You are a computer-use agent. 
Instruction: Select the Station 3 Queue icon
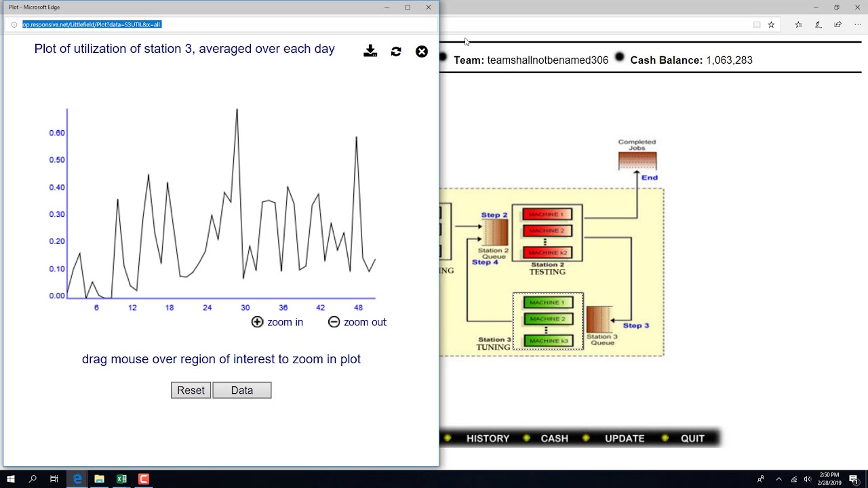coord(599,319)
